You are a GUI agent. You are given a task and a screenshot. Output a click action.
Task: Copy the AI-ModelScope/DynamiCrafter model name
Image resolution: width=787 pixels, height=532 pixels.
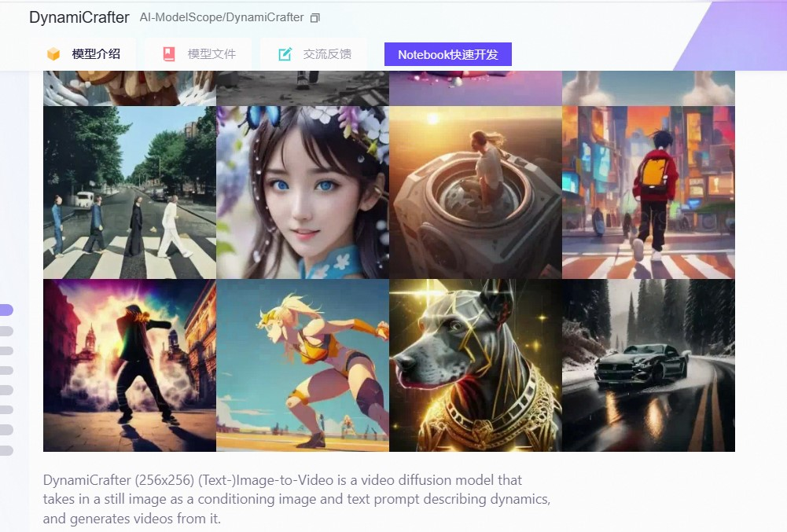click(x=314, y=18)
